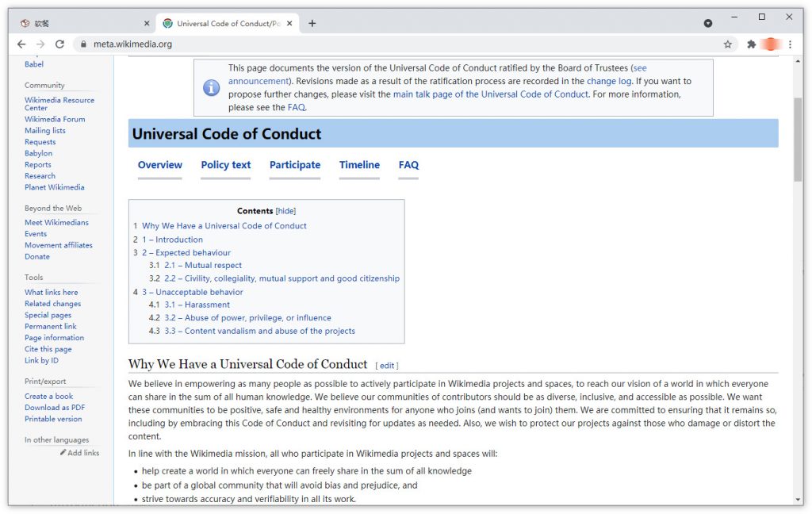Click the address bar URL field
Image resolution: width=812 pixels, height=514 pixels.
[396, 44]
